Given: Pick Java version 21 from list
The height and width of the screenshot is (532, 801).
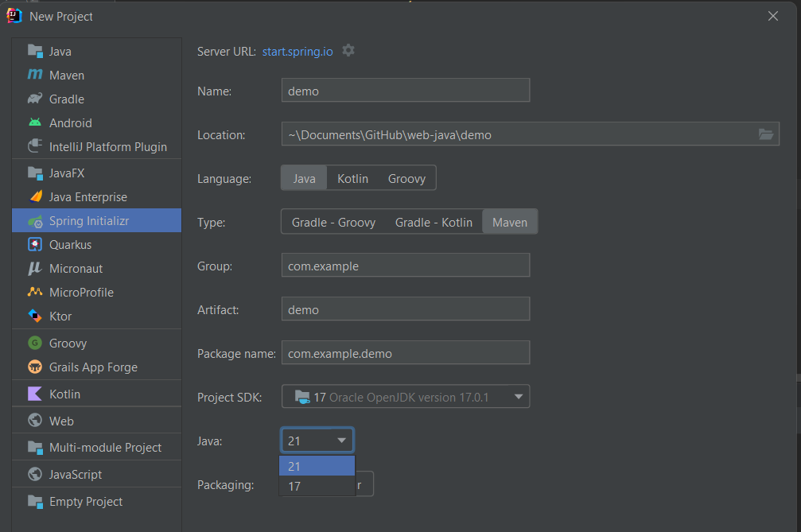Looking at the screenshot, I should 317,466.
